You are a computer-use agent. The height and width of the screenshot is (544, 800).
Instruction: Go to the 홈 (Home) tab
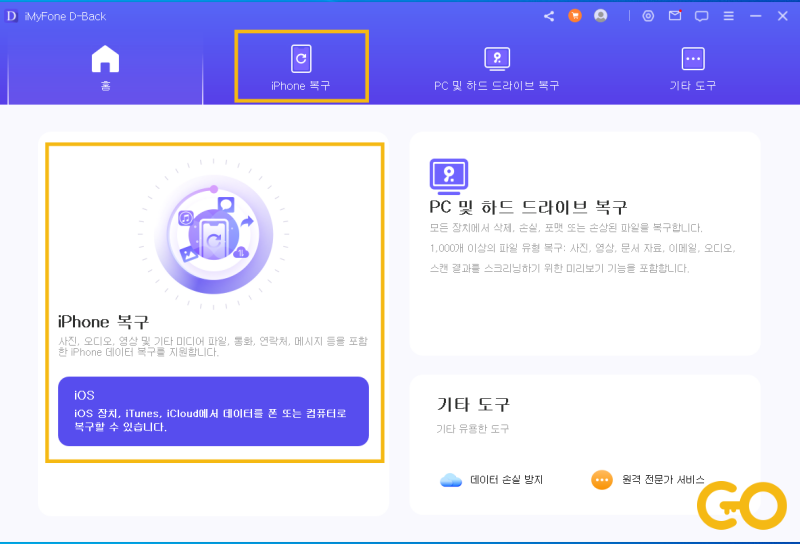pos(105,69)
